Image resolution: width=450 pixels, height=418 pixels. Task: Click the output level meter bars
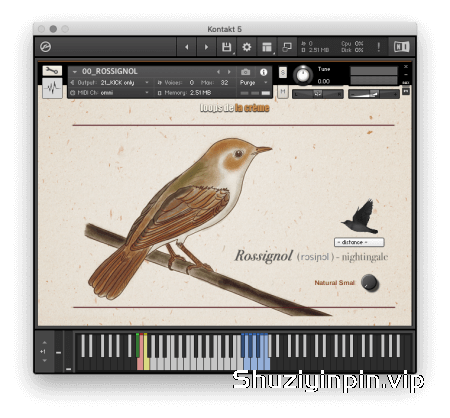pyautogui.click(x=374, y=76)
